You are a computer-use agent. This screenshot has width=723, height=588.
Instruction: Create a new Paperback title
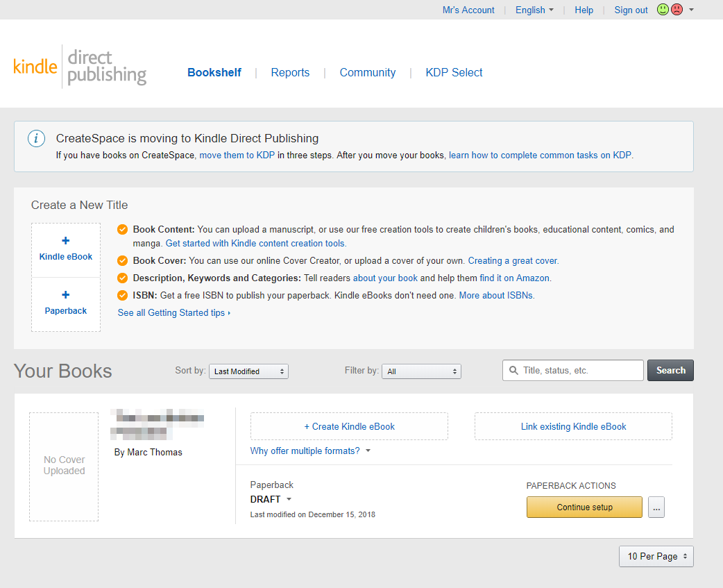coord(65,304)
